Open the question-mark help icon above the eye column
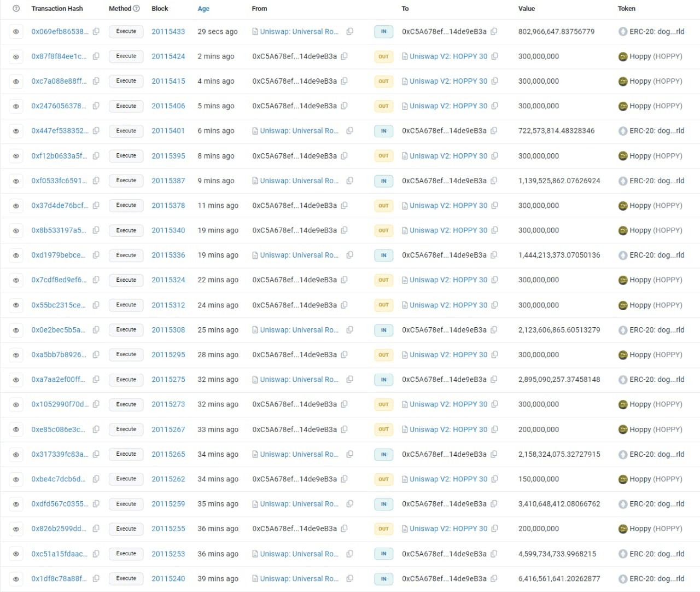 pos(16,9)
